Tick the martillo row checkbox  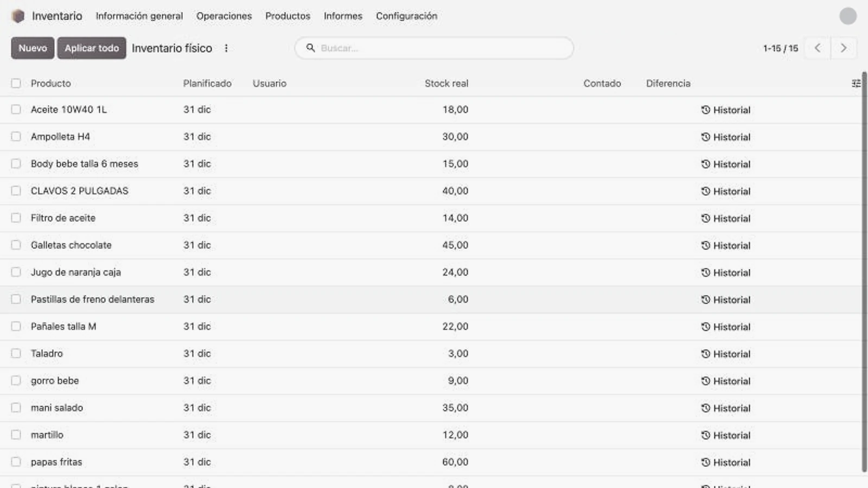click(16, 435)
